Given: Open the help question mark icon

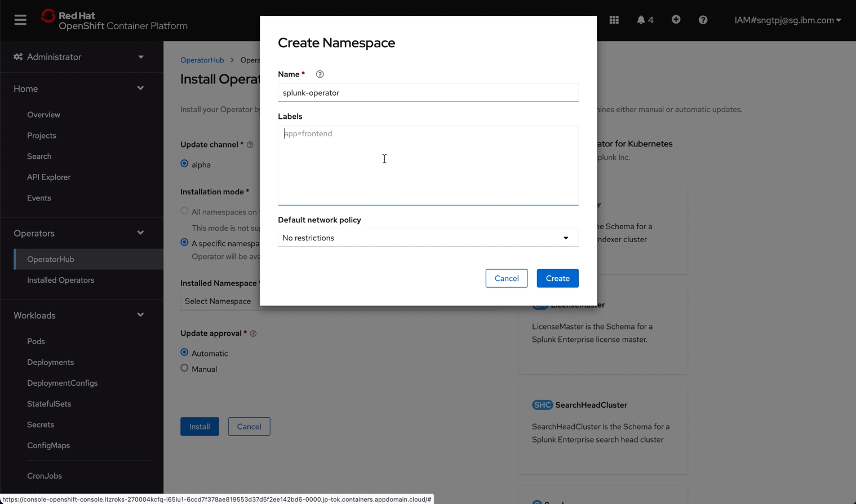Looking at the screenshot, I should [x=703, y=20].
